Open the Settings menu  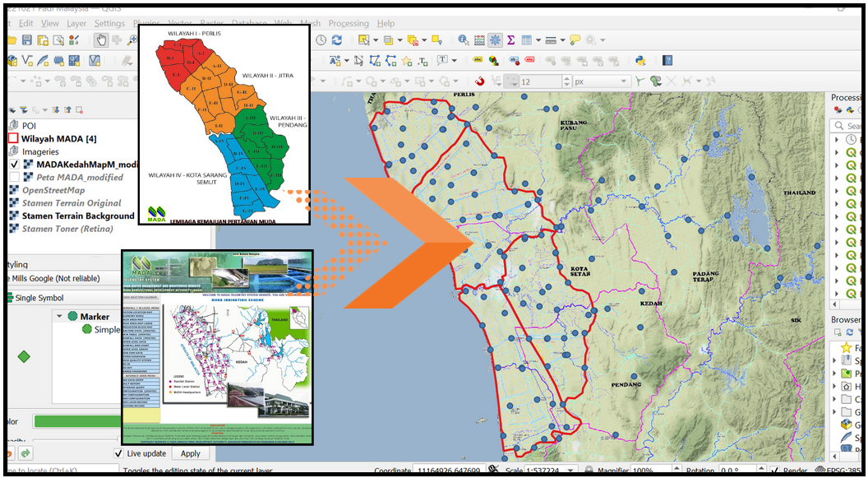(x=109, y=23)
